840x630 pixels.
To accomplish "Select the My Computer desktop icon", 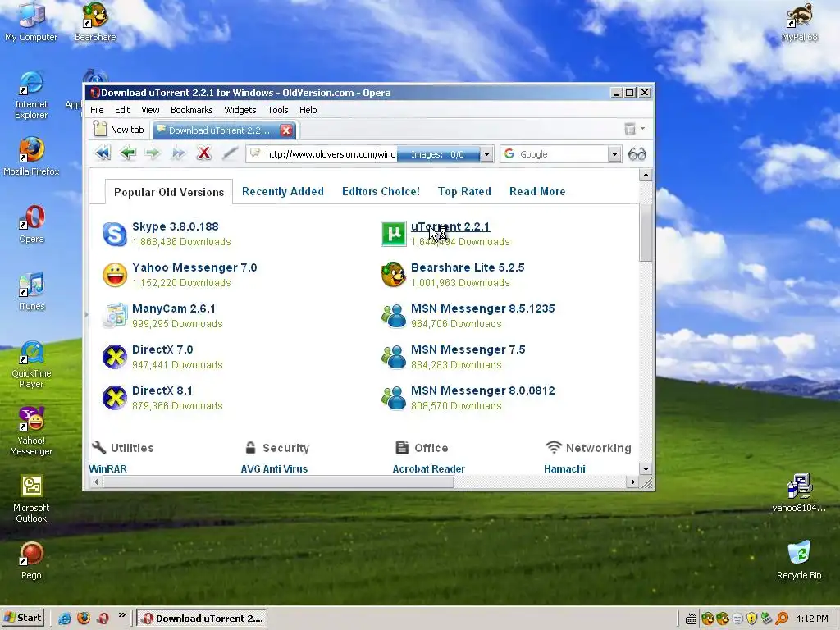I will click(x=31, y=21).
